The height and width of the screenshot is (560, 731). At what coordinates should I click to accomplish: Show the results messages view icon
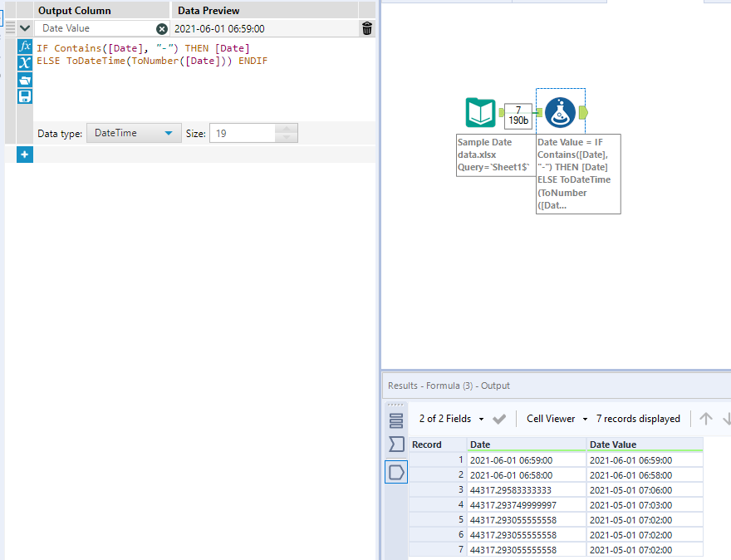396,420
